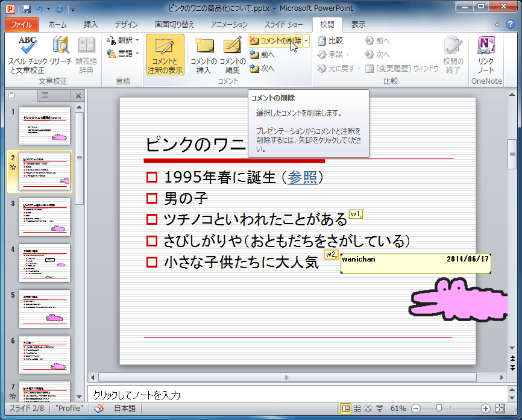Open the Language (言語) dropdown
The height and width of the screenshot is (420, 522).
(x=123, y=53)
